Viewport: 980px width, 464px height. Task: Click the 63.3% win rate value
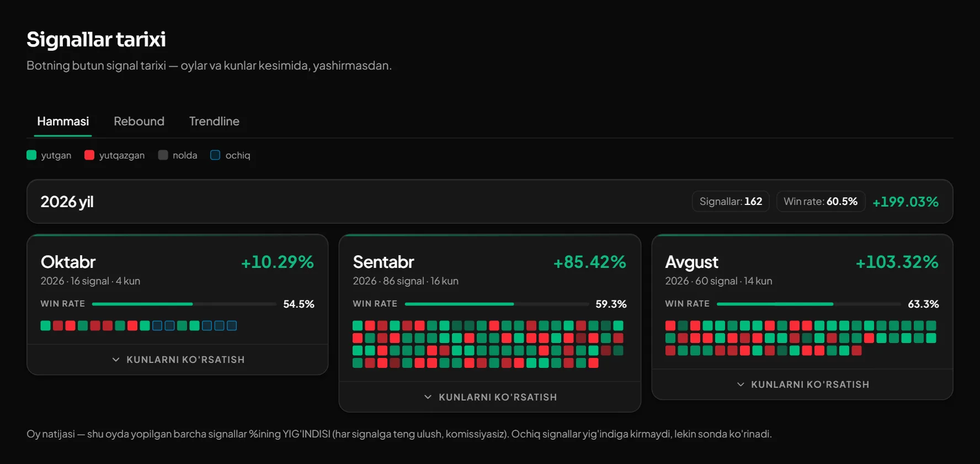pyautogui.click(x=923, y=304)
